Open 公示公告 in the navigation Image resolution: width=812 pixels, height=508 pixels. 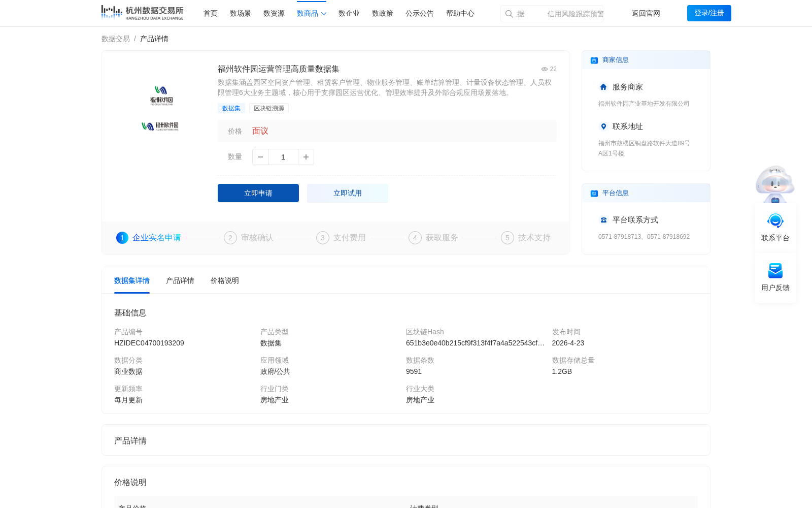tap(420, 13)
